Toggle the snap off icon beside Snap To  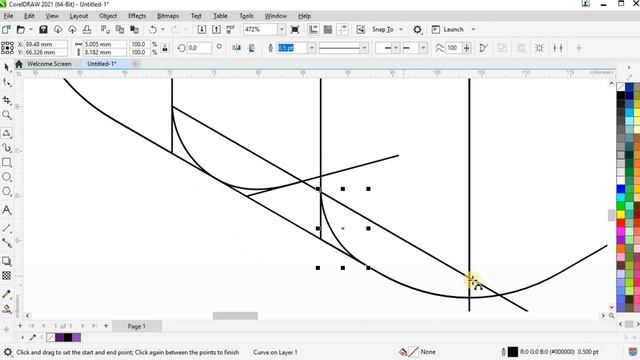coord(360,29)
